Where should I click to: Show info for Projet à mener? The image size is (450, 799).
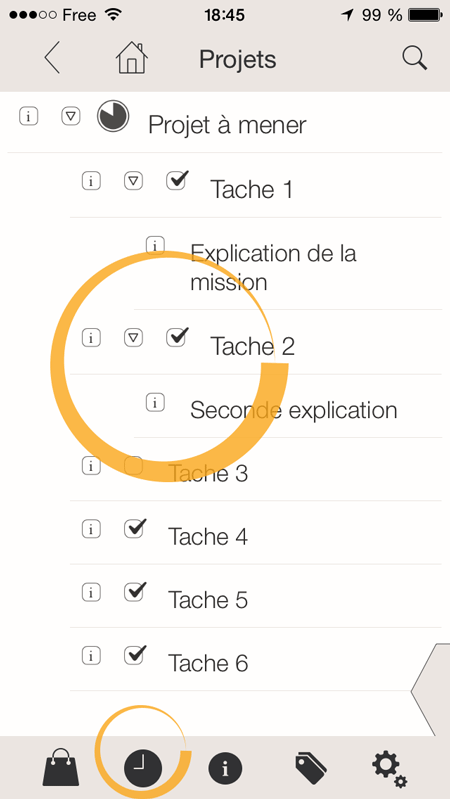[29, 116]
